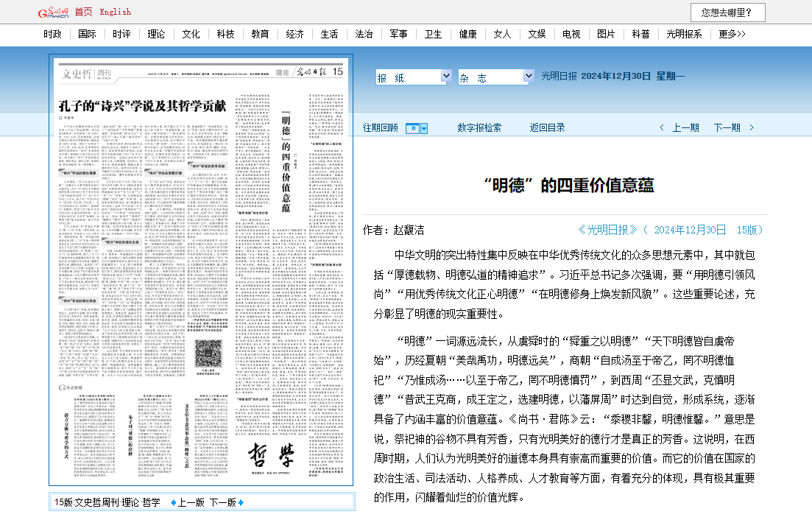Select the 军事 navigation item
The width and height of the screenshot is (812, 517).
[399, 34]
